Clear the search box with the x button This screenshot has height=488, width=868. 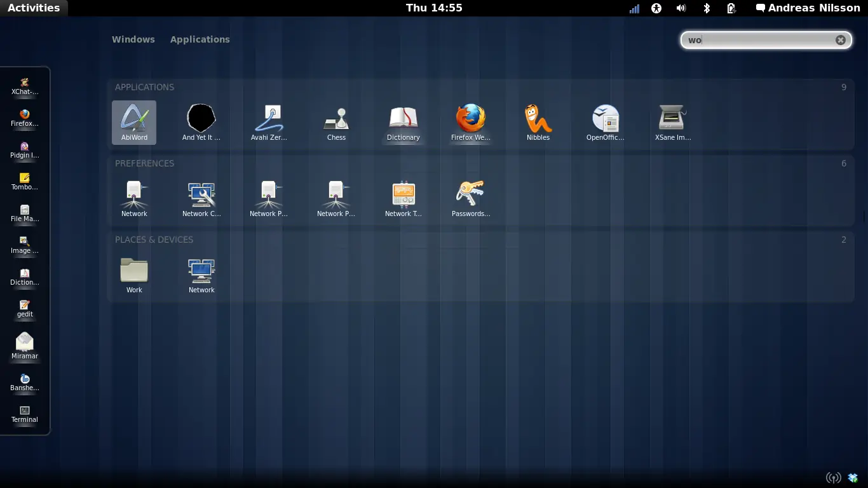tap(840, 39)
